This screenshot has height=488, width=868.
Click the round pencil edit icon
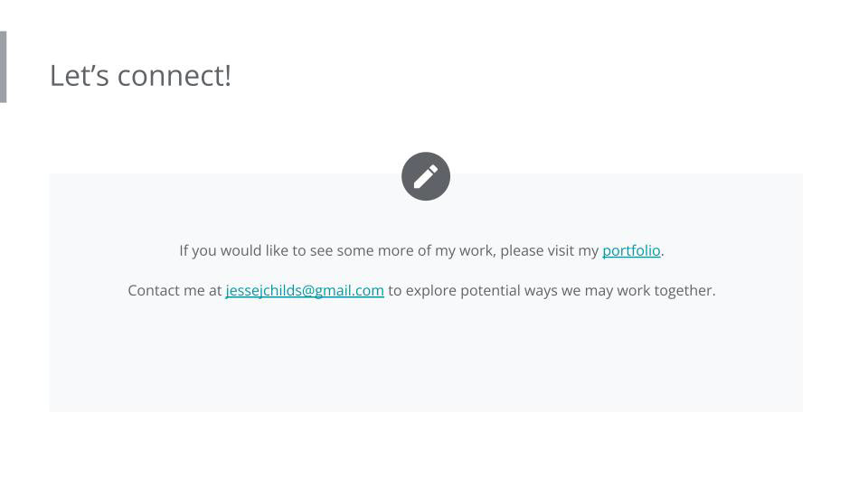(426, 176)
